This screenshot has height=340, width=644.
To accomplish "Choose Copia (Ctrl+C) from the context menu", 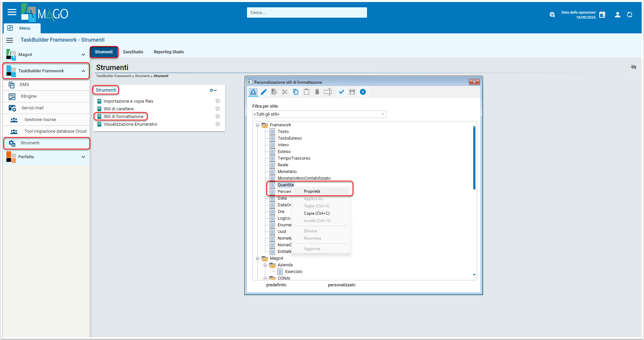I will [317, 213].
